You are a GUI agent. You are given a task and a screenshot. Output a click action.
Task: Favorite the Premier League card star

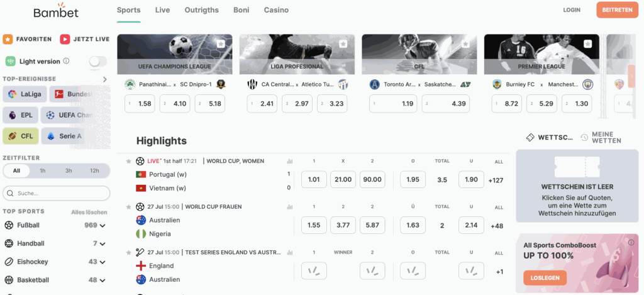click(x=588, y=43)
